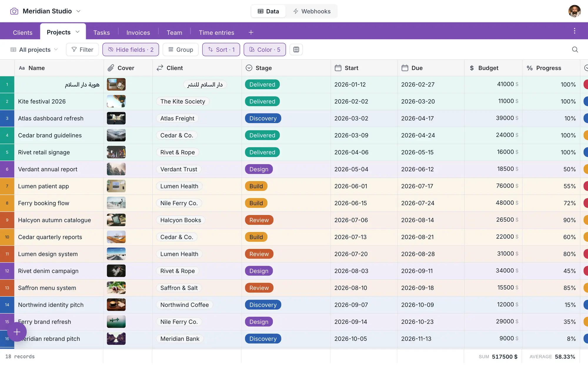
Task: Click the floating add record button
Action: [x=17, y=332]
